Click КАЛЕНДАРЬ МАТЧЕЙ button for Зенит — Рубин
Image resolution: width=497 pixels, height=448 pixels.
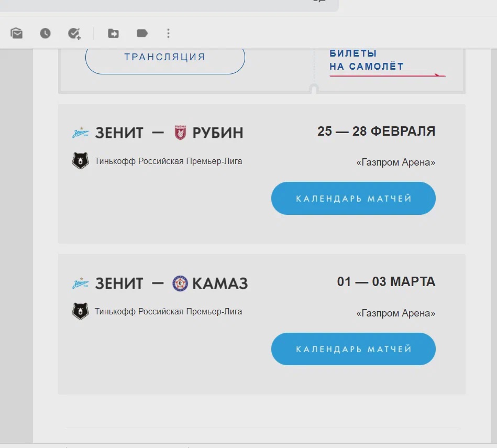[354, 199]
